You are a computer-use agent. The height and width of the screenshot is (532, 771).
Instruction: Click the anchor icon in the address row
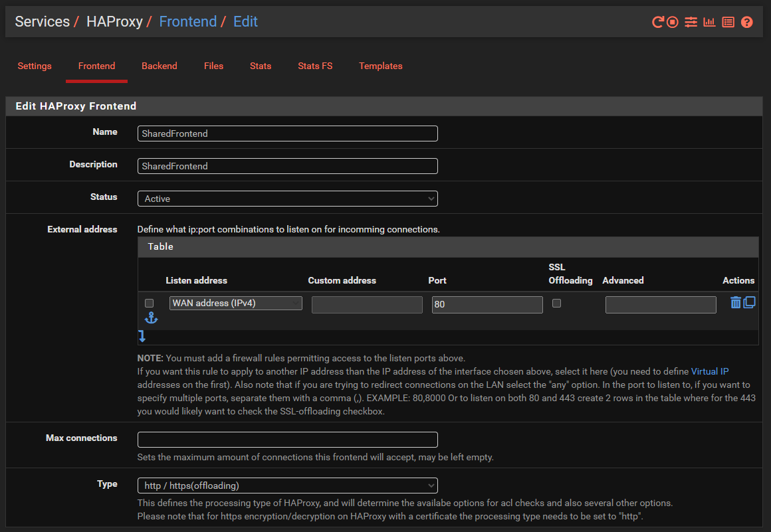(151, 318)
